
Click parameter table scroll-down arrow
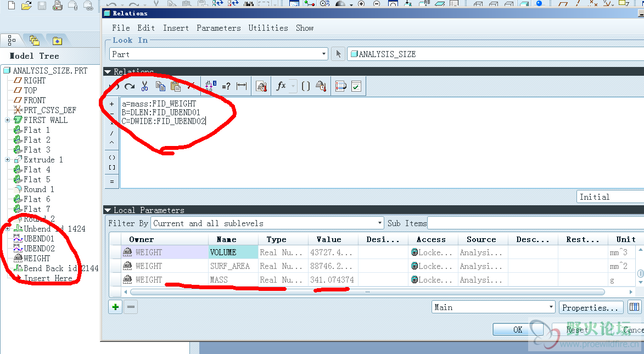pyautogui.click(x=640, y=283)
